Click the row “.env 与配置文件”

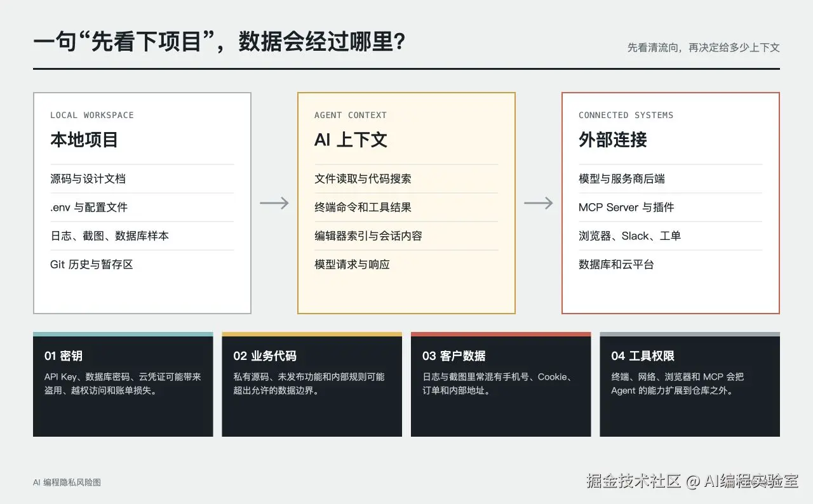click(142, 208)
